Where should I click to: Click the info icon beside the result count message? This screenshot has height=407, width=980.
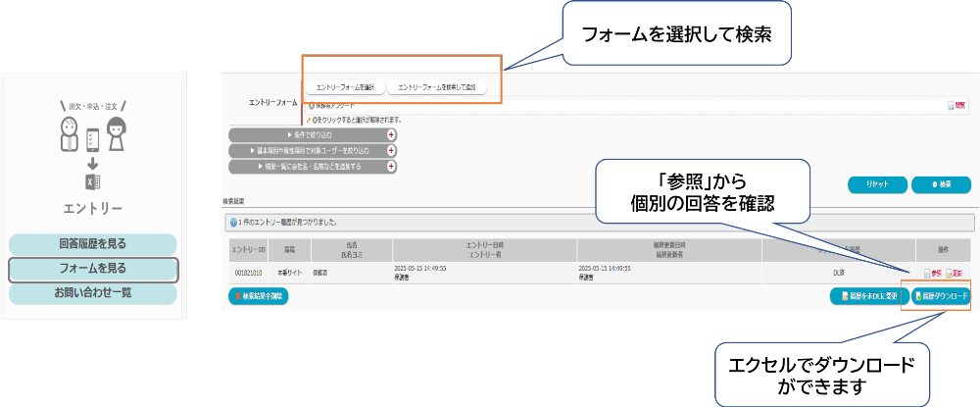tap(232, 223)
